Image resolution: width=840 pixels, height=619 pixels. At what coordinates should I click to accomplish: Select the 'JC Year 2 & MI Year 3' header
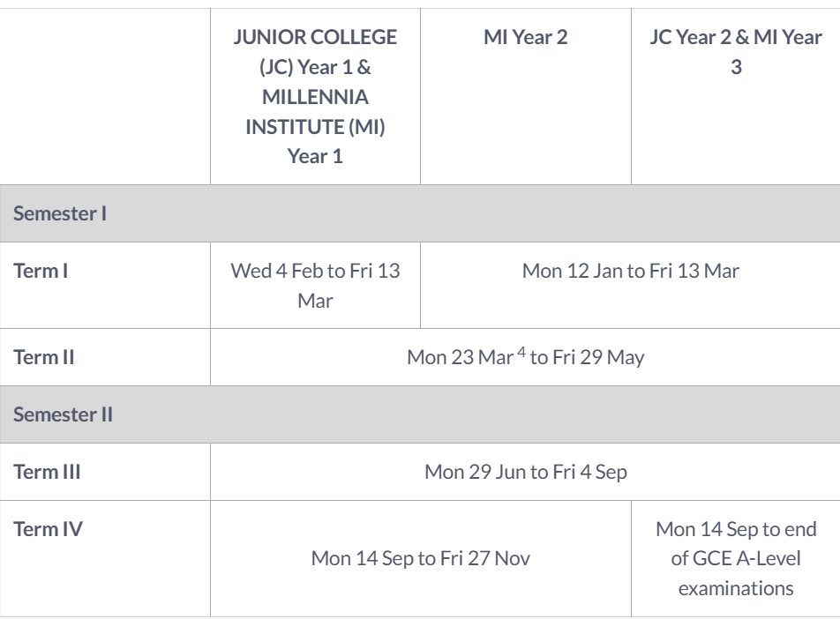coord(736,52)
